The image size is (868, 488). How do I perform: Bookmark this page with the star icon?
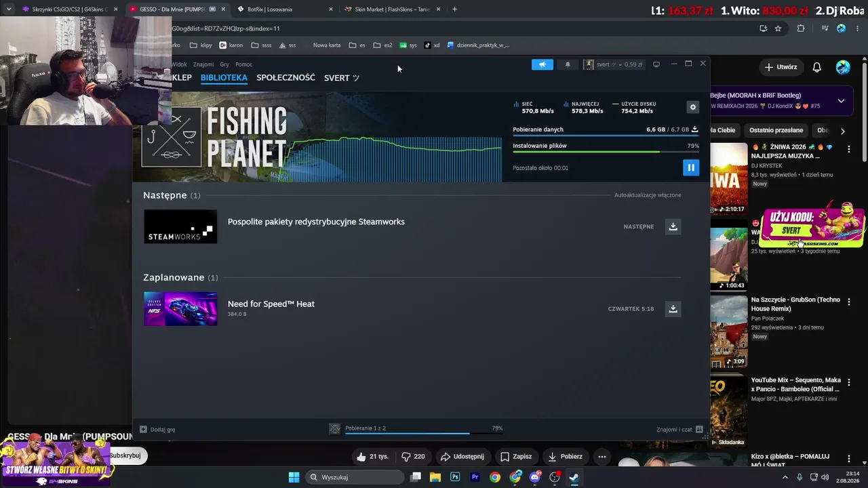(778, 28)
